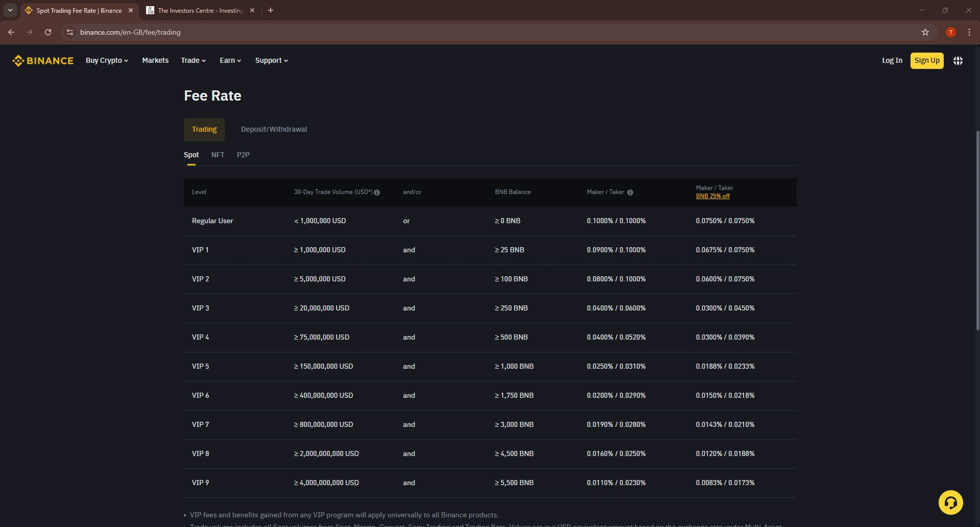Open Chrome three-dot menu
Viewport: 980px width, 527px height.
point(969,32)
